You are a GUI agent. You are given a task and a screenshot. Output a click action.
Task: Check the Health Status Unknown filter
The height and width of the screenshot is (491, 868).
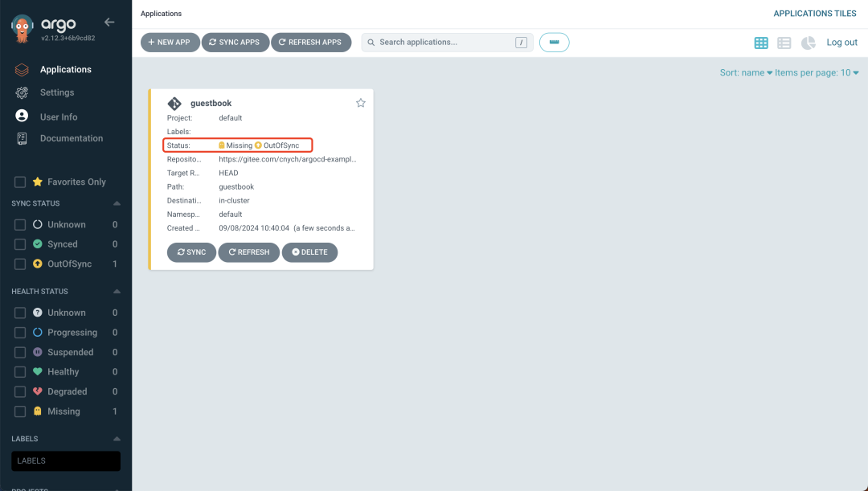coord(20,313)
